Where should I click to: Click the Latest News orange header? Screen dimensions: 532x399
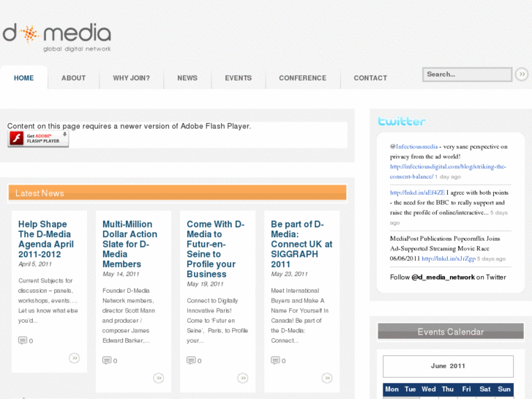[x=177, y=193]
